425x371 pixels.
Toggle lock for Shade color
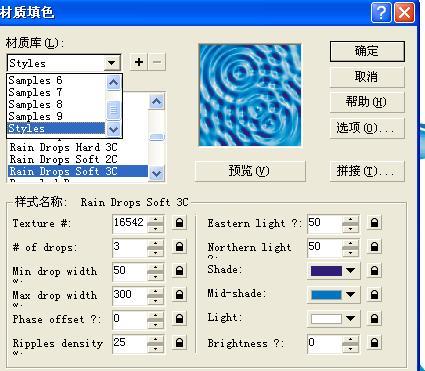(374, 271)
